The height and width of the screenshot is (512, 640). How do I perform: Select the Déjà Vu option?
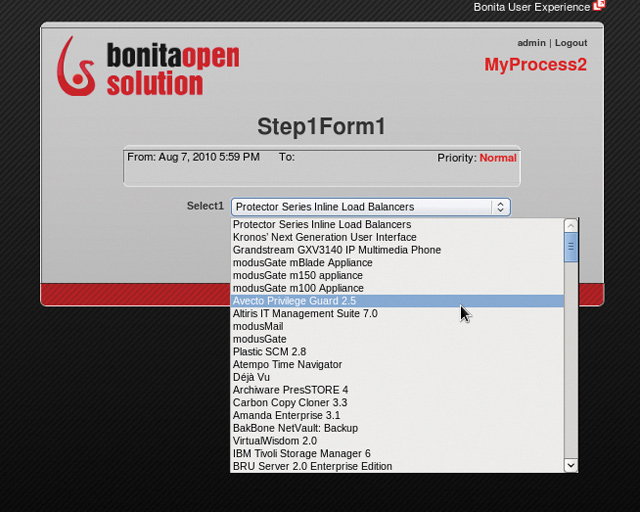pos(397,377)
